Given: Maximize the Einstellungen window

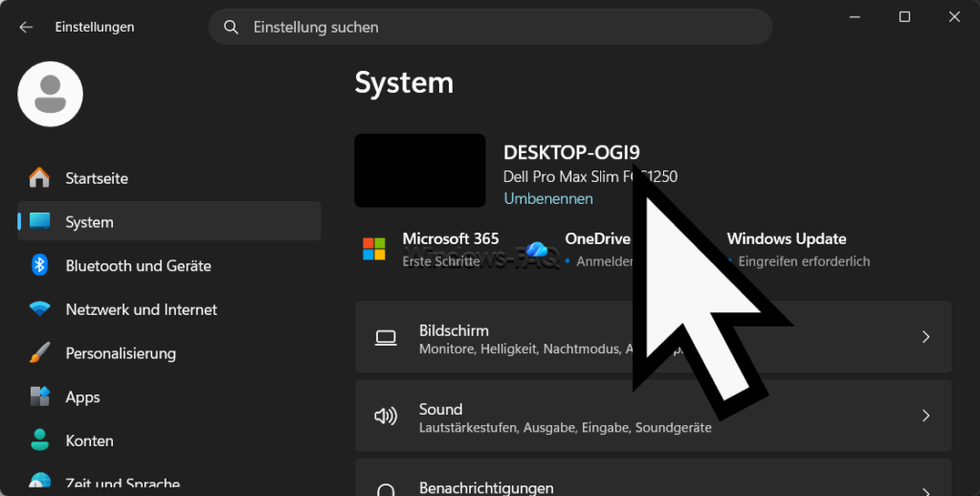Looking at the screenshot, I should 904,17.
